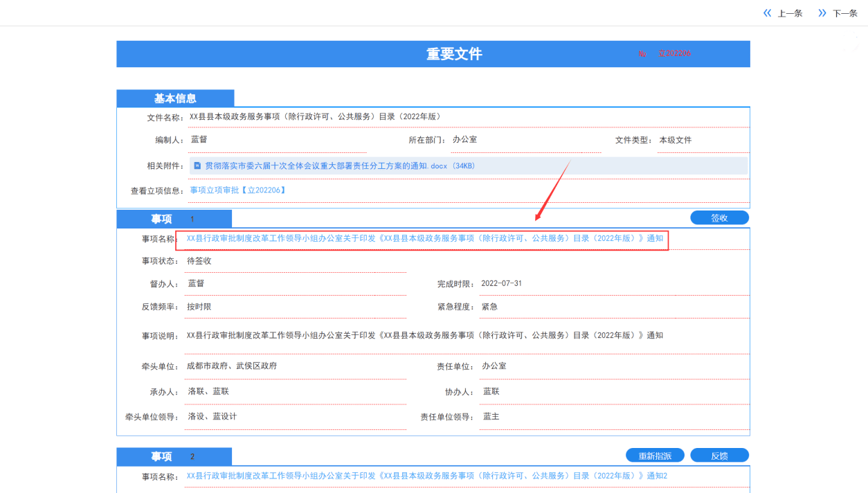868x493 pixels.
Task: Click file name text XX县县本级政务服务事项 目录
Action: click(315, 117)
